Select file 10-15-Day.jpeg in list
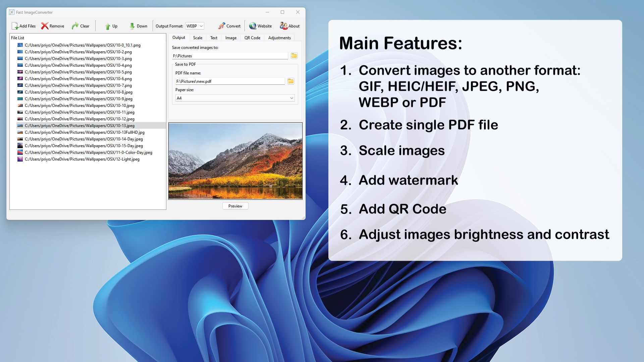 [x=84, y=146]
